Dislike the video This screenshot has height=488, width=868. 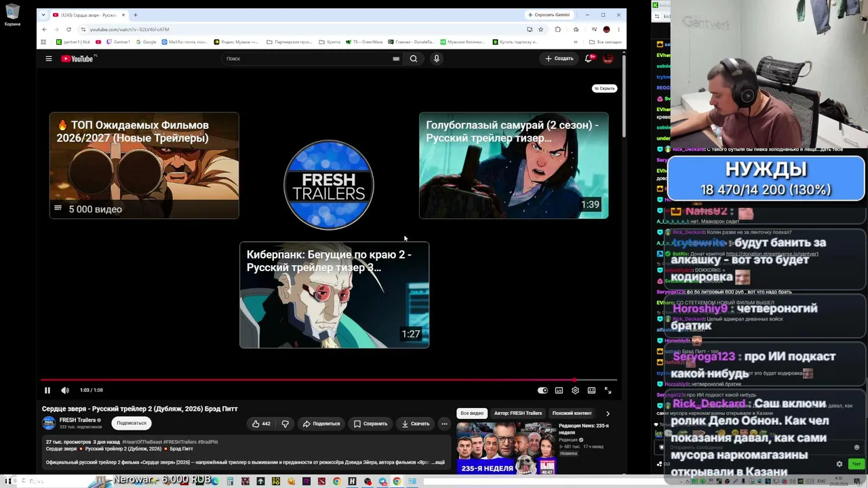285,424
